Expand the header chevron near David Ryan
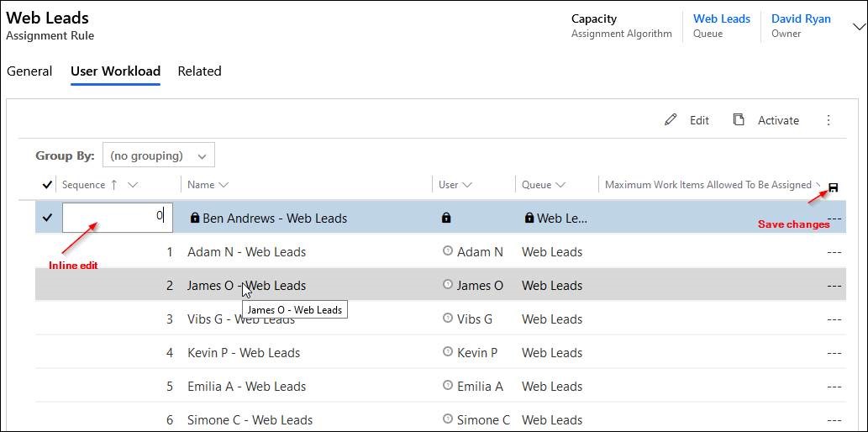The image size is (868, 432). pyautogui.click(x=858, y=26)
